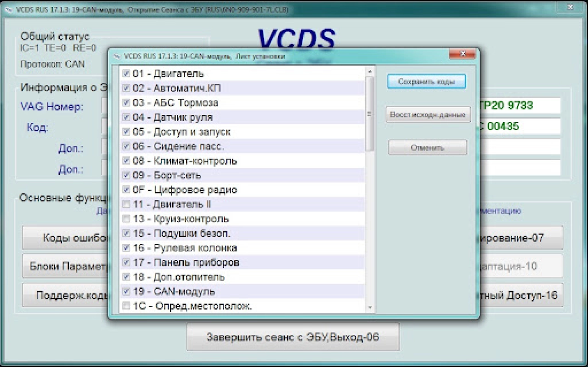Enable 1C - Опред.местополож. checkbox
This screenshot has height=367, width=588.
click(x=125, y=306)
